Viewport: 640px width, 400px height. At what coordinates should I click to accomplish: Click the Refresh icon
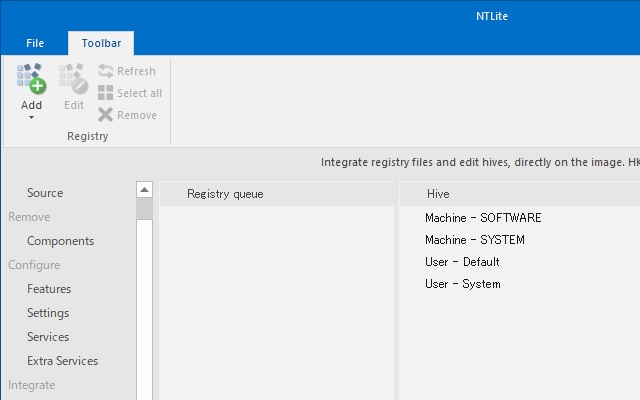tap(105, 71)
